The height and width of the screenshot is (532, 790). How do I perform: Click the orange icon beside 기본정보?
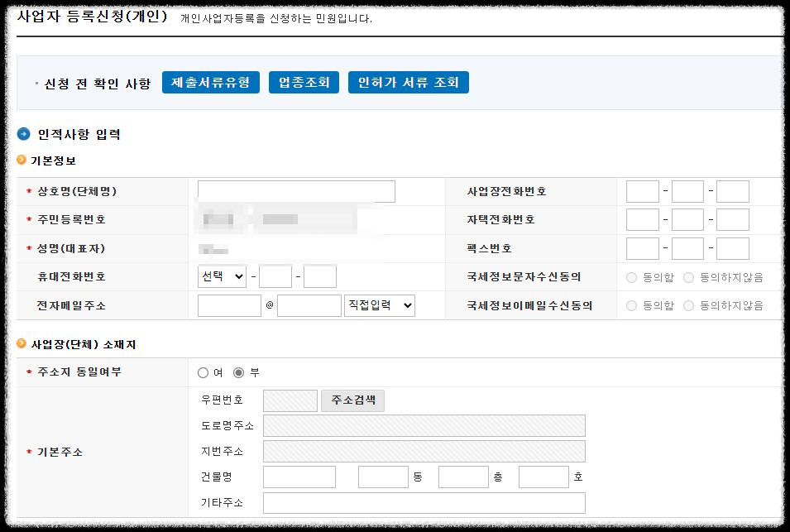pyautogui.click(x=22, y=160)
